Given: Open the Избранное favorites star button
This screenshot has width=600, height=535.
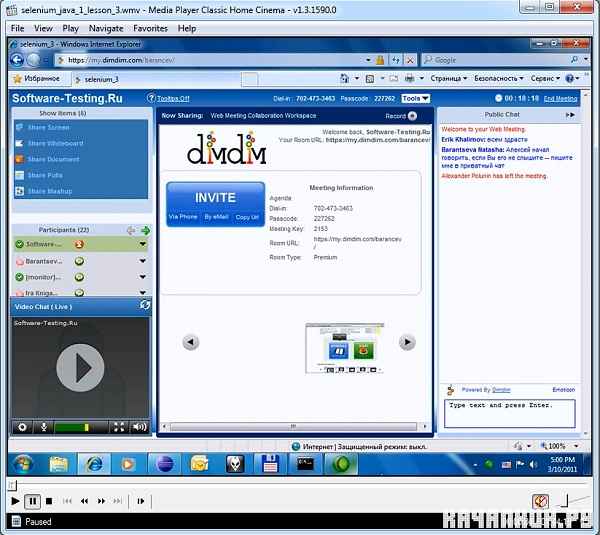Looking at the screenshot, I should [x=37, y=78].
